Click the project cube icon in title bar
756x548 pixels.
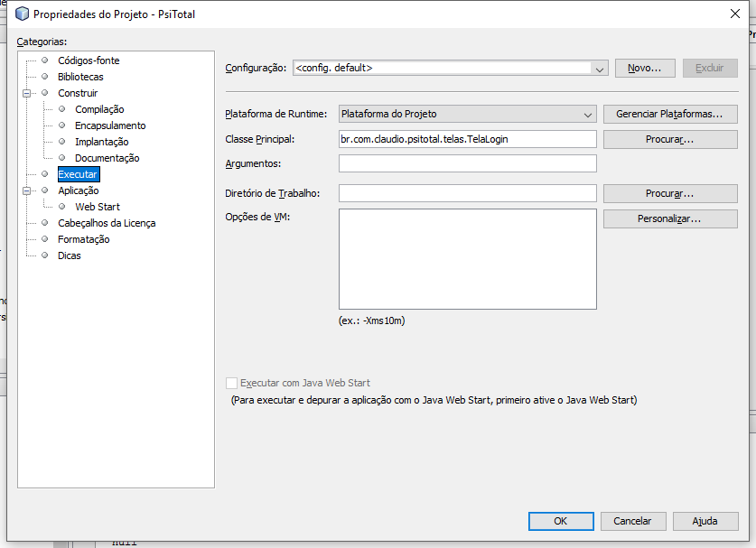tap(23, 14)
